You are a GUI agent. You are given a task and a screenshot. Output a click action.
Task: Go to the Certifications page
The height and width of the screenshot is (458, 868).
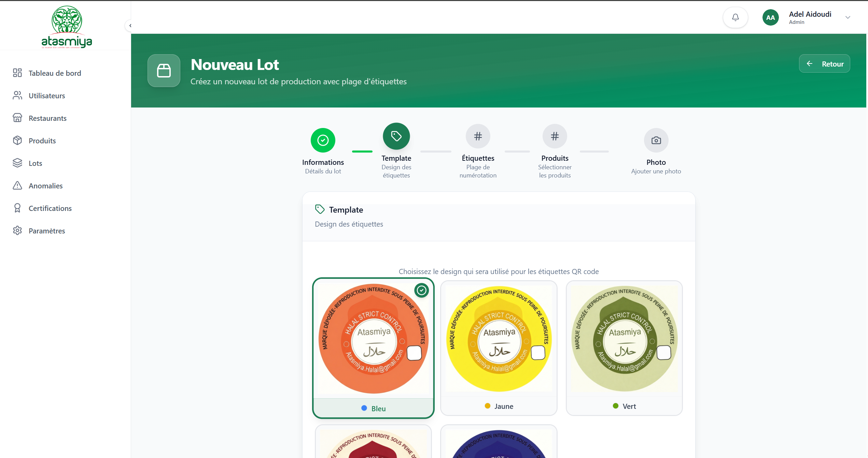click(50, 208)
